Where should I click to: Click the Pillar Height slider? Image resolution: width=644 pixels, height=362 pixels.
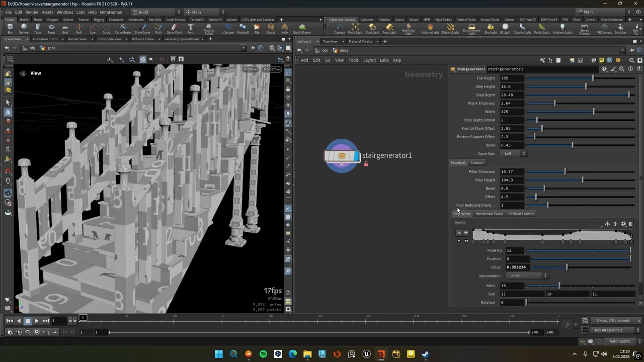581,180
